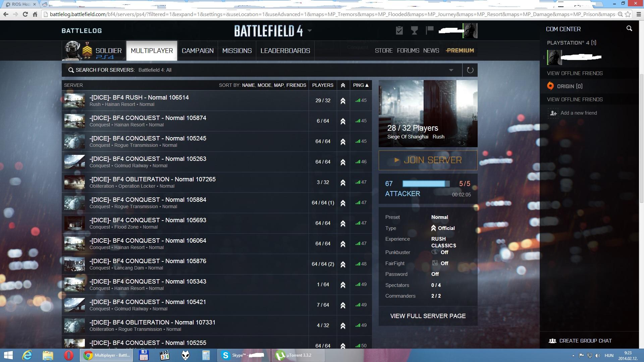Click the assignments clipboard icon in header

(399, 31)
